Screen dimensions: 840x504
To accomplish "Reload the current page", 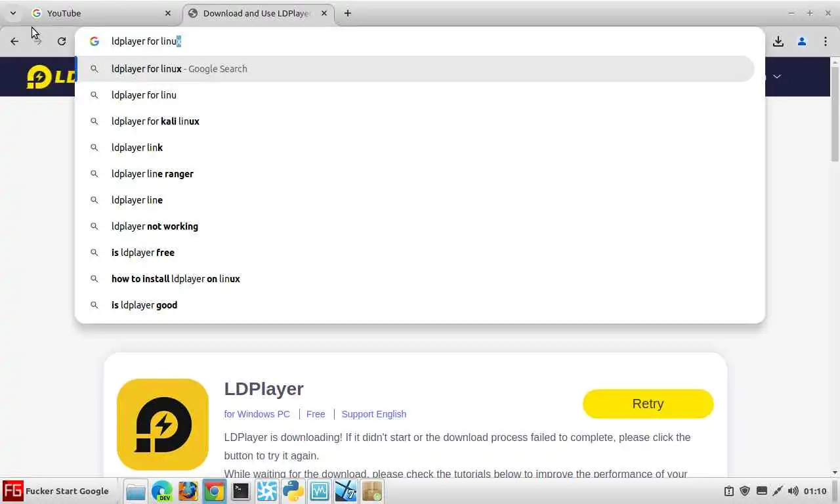I will 62,41.
